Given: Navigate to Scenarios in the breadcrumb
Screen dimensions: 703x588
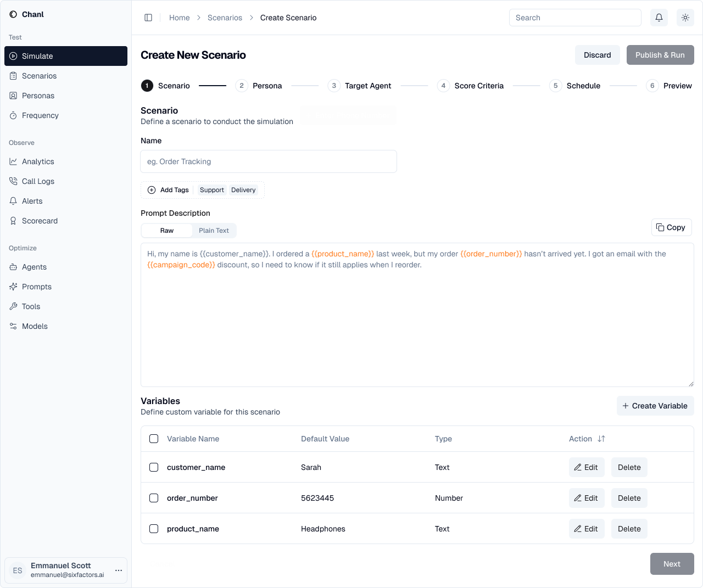Looking at the screenshot, I should 225,17.
